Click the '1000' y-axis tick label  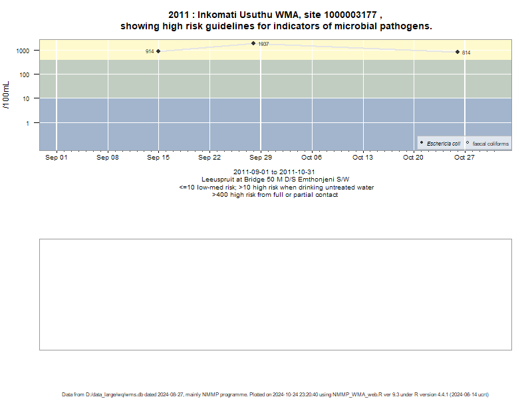23,51
